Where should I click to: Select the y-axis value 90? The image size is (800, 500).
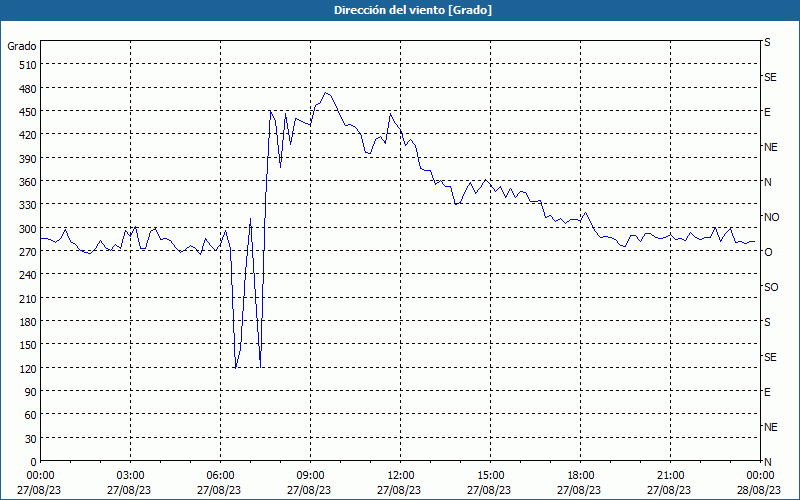31,392
